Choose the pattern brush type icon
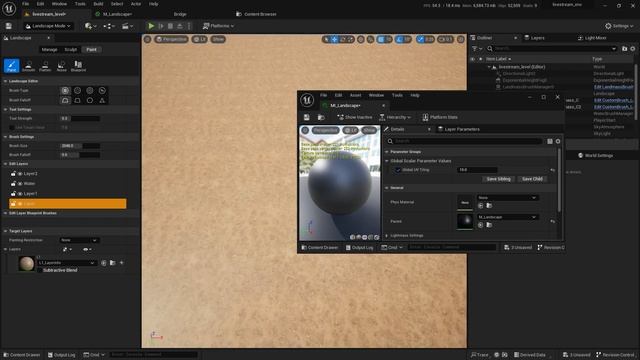640x360 pixels. [x=90, y=91]
